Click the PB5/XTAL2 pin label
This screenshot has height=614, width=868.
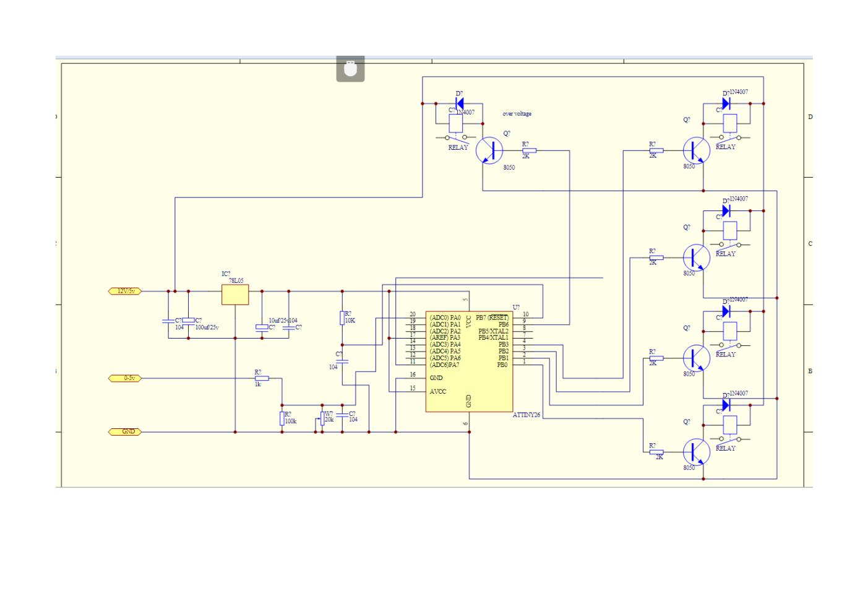click(x=493, y=331)
